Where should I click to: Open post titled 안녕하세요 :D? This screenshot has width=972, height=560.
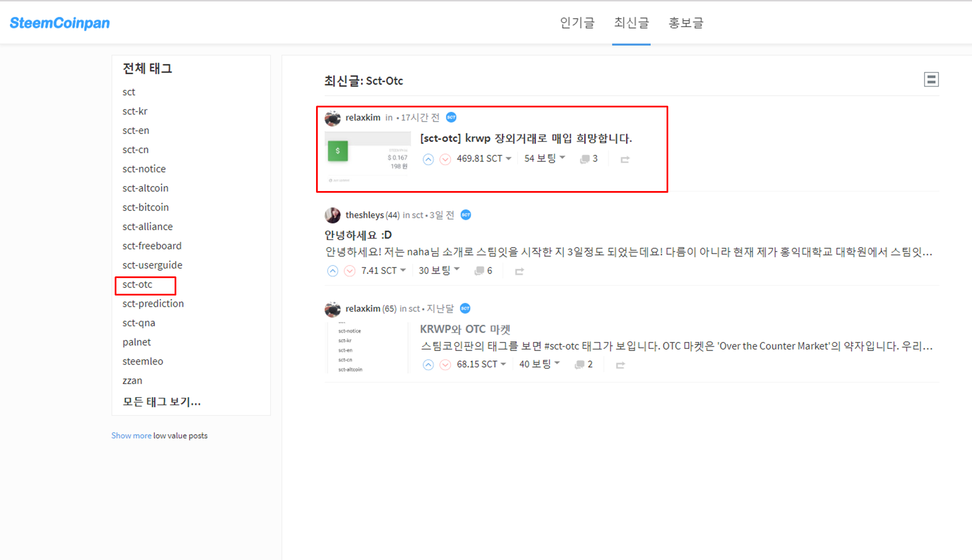click(x=358, y=235)
